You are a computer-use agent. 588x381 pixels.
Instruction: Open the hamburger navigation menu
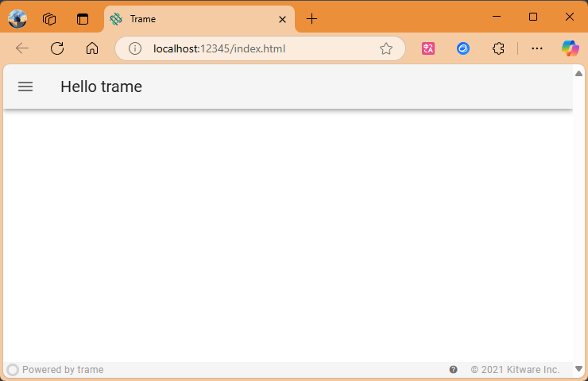point(25,87)
